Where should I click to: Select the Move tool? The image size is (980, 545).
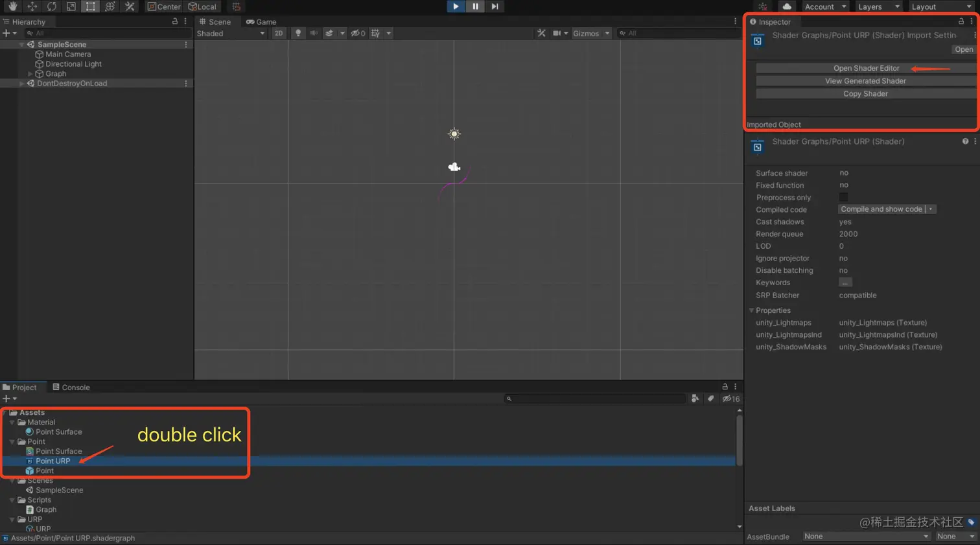pos(32,6)
